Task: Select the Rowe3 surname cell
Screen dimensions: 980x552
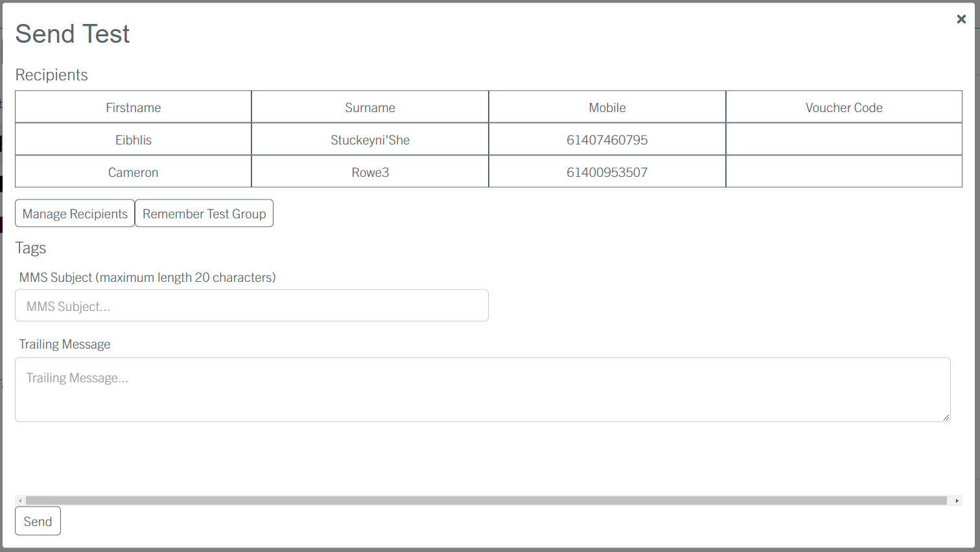Action: pos(369,172)
